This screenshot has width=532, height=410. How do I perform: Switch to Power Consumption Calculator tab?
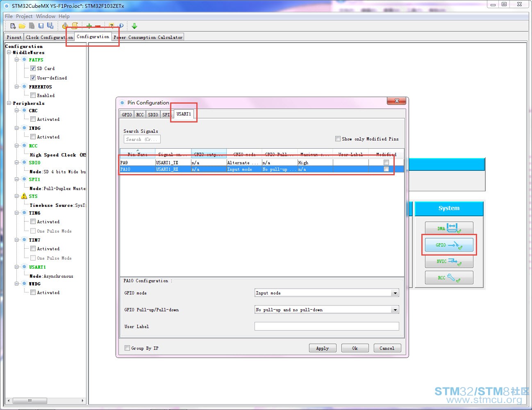(148, 37)
